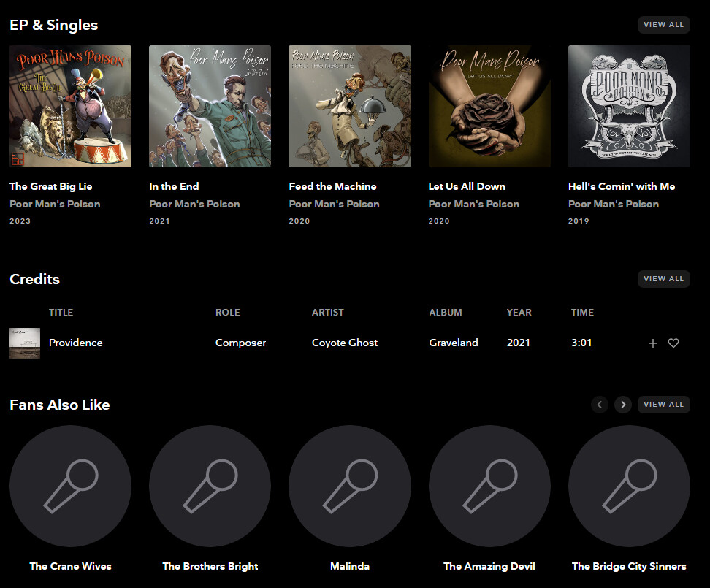Open Let Us All Down cover art

[489, 106]
